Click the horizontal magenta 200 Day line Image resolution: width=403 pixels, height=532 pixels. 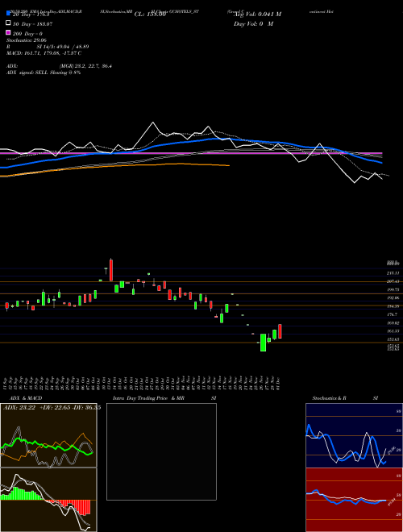point(191,153)
